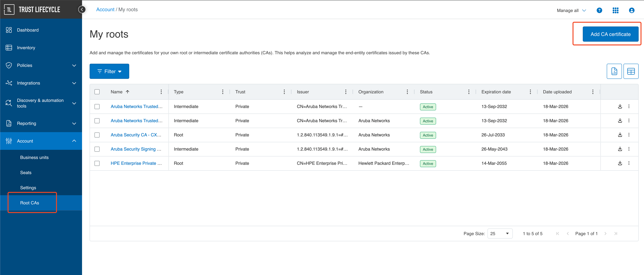Download the HPE Enterprise Private certificate
The width and height of the screenshot is (644, 275).
(620, 163)
